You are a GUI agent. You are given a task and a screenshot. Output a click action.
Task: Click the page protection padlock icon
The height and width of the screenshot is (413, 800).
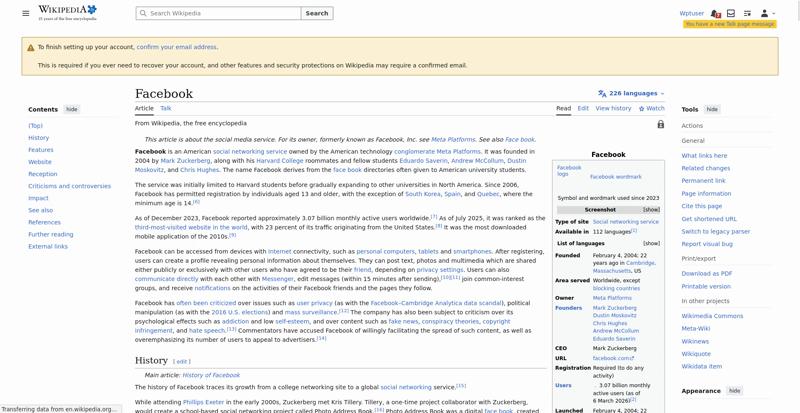pyautogui.click(x=661, y=124)
